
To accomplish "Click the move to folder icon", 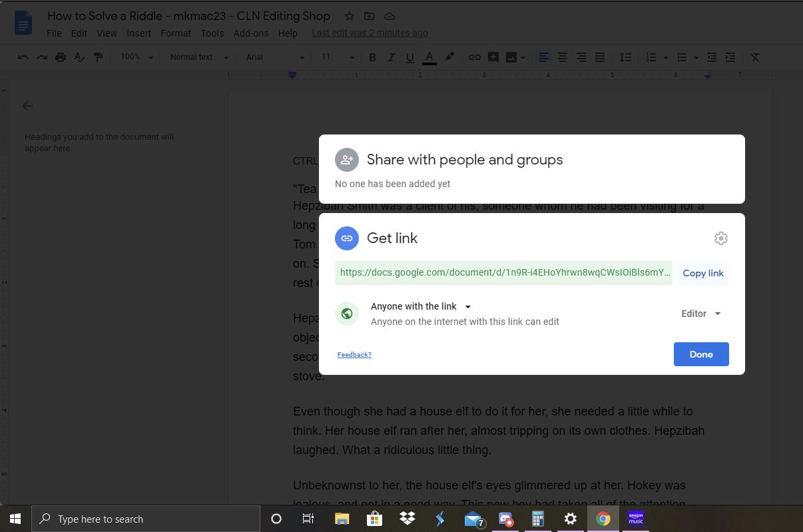I will [x=369, y=16].
